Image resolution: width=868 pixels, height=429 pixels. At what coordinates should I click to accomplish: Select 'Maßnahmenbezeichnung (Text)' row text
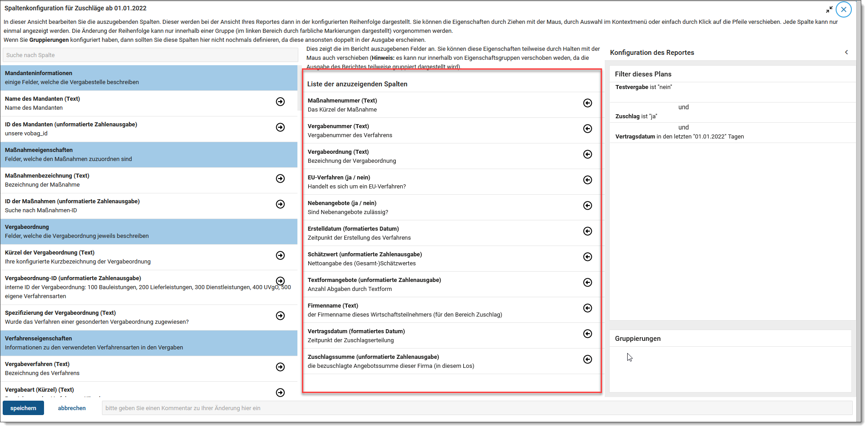(47, 176)
